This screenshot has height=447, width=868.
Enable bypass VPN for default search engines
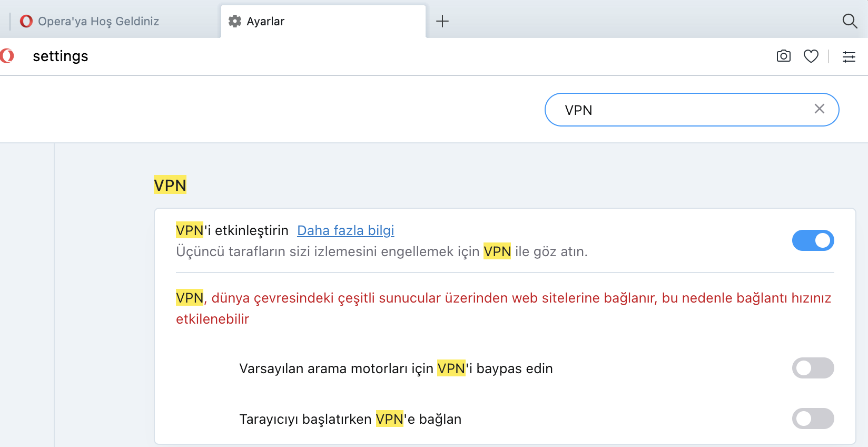pos(813,368)
